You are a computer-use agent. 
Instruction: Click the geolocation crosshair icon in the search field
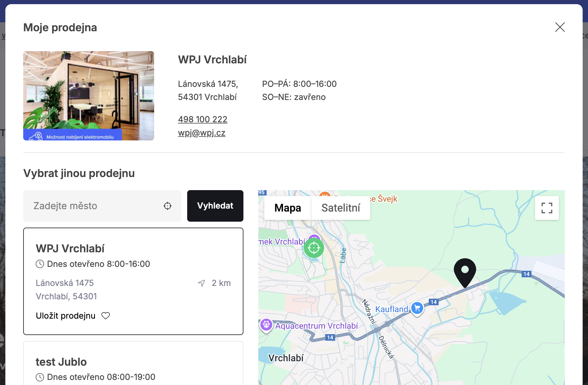(168, 206)
